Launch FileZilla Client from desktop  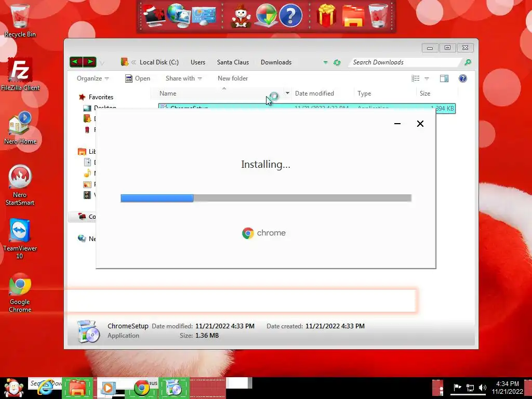pyautogui.click(x=20, y=74)
